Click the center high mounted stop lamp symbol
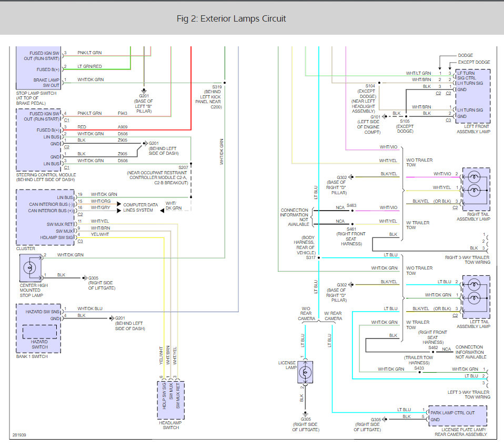The image size is (504, 447). click(x=30, y=267)
